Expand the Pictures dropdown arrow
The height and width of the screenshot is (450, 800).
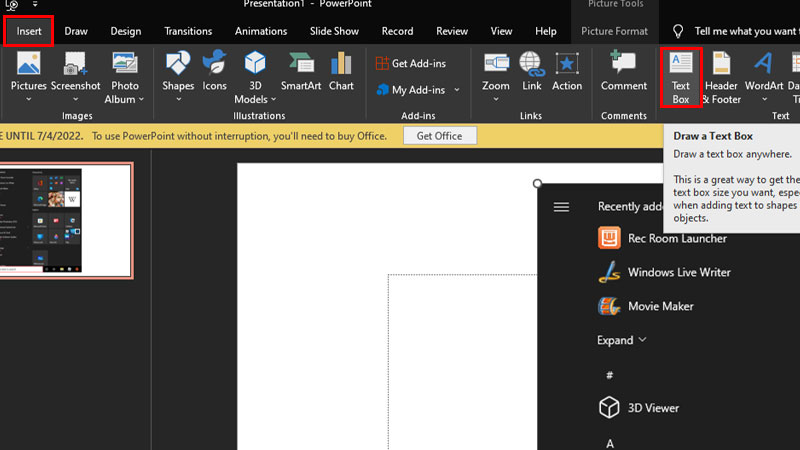coord(29,99)
